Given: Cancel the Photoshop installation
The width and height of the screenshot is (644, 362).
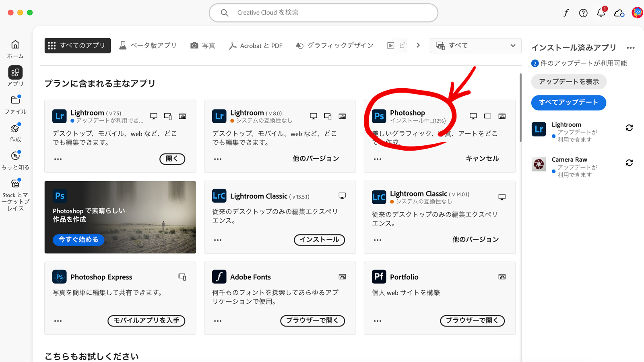Looking at the screenshot, I should pyautogui.click(x=482, y=159).
